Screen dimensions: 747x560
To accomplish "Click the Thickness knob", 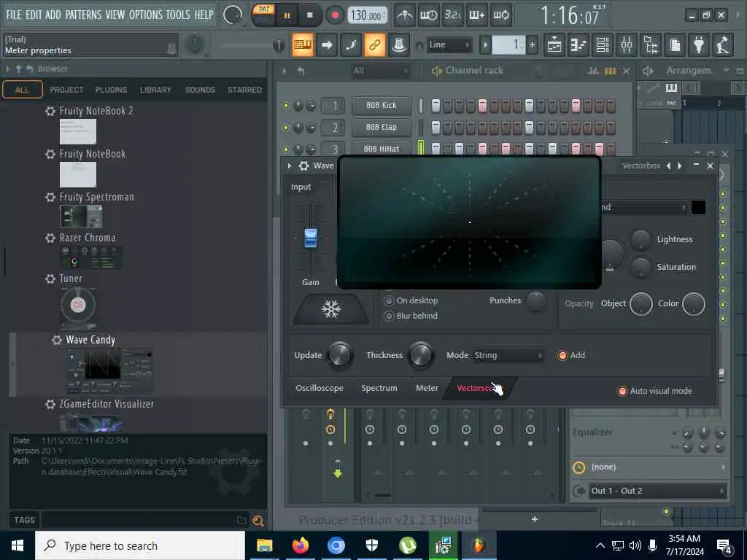I will 421,355.
